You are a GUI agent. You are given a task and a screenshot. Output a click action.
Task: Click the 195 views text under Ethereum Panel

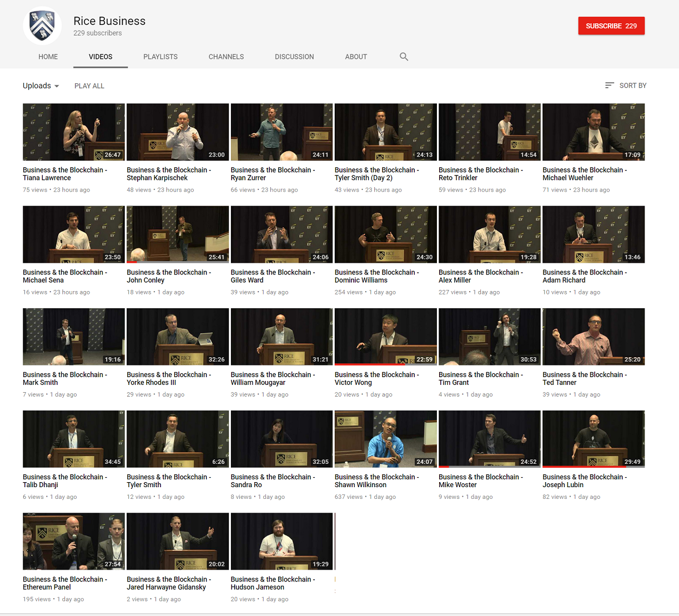click(36, 599)
